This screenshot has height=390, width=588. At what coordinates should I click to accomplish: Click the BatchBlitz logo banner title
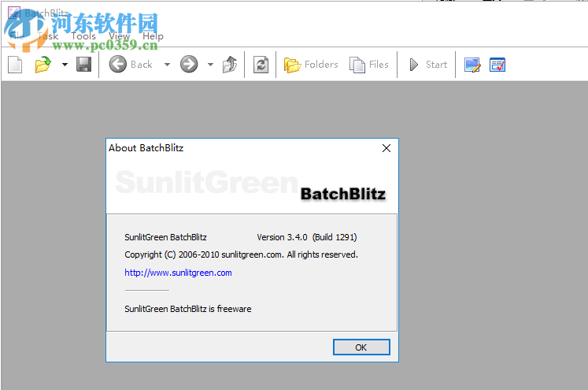[x=343, y=194]
